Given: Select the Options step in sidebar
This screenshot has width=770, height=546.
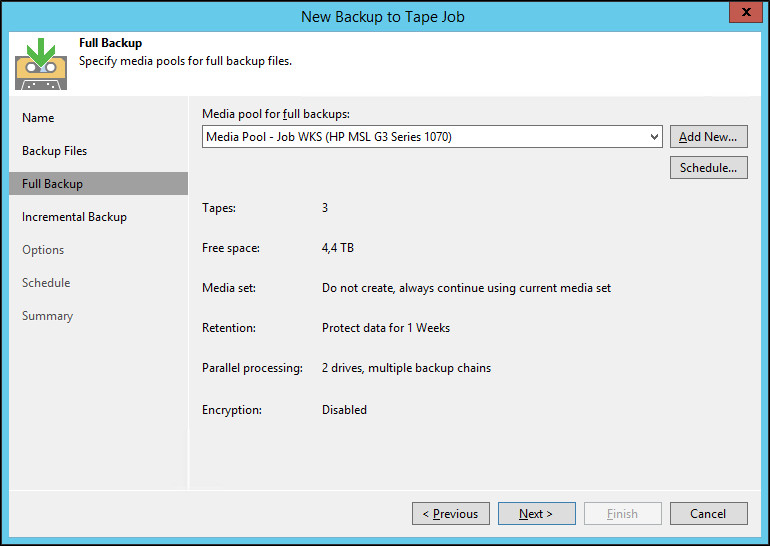Looking at the screenshot, I should (x=43, y=250).
